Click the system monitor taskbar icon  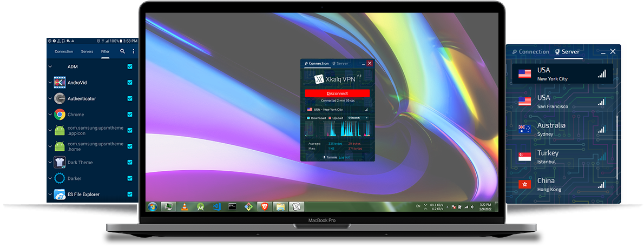[x=168, y=206]
